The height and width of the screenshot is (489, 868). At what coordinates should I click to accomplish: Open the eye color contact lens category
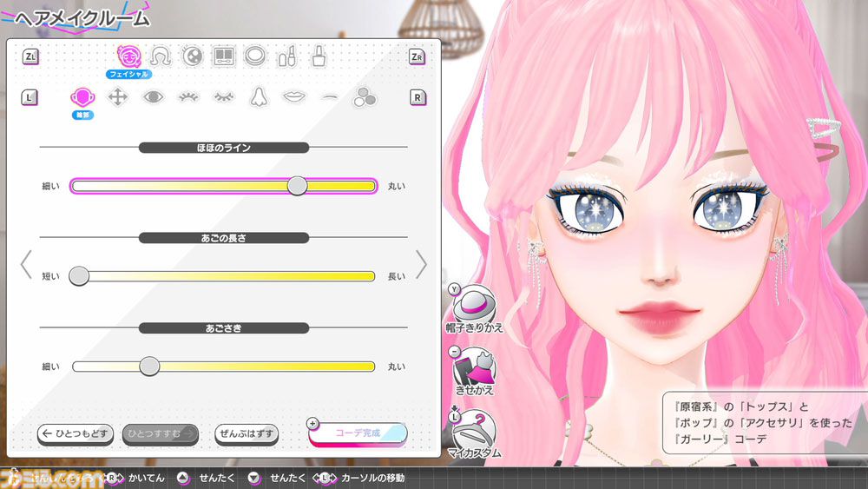[192, 56]
